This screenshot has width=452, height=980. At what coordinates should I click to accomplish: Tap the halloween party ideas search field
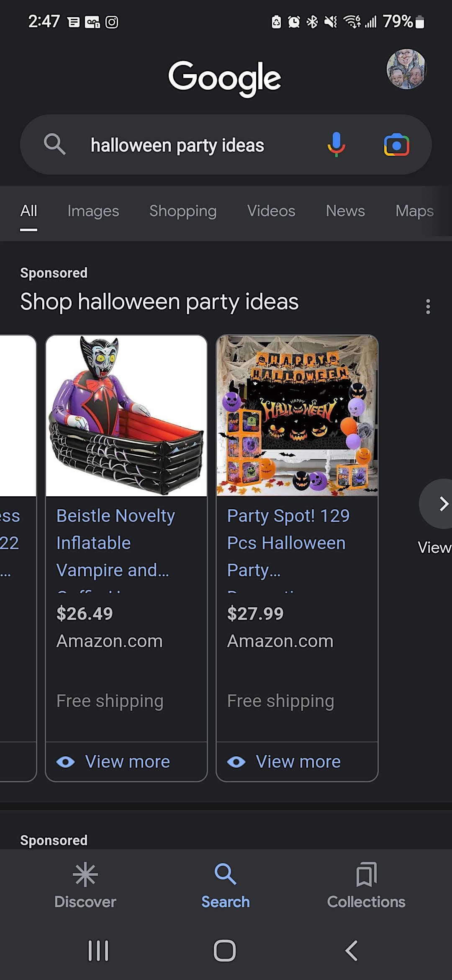177,145
